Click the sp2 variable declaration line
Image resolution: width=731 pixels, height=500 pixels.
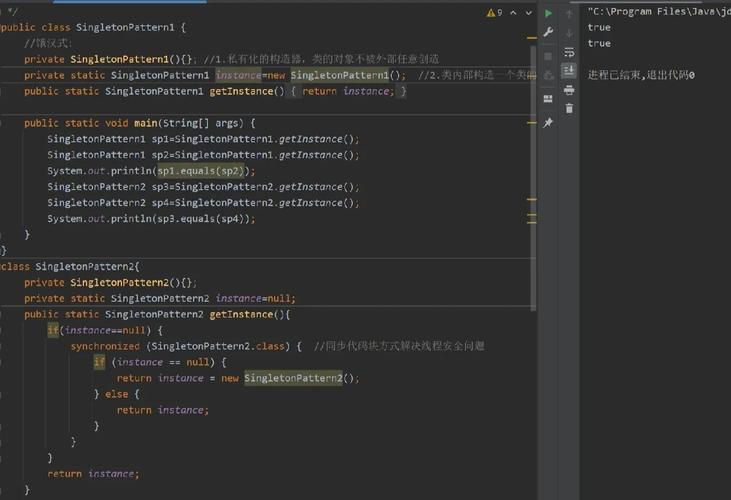pos(203,155)
